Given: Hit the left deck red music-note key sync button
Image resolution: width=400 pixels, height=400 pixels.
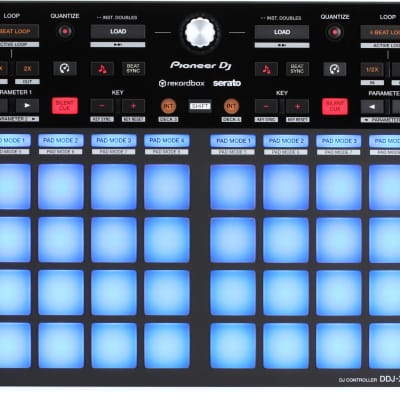Looking at the screenshot, I should (x=102, y=69).
